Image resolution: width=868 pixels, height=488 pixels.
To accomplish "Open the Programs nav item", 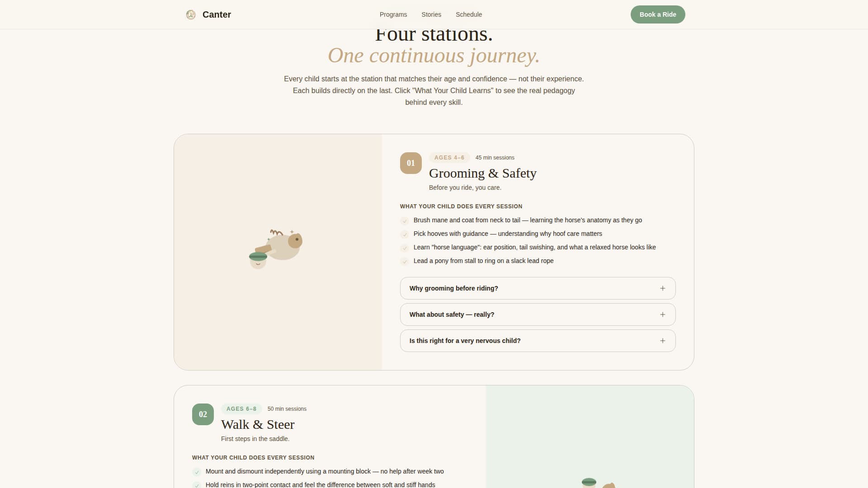I will (x=393, y=14).
